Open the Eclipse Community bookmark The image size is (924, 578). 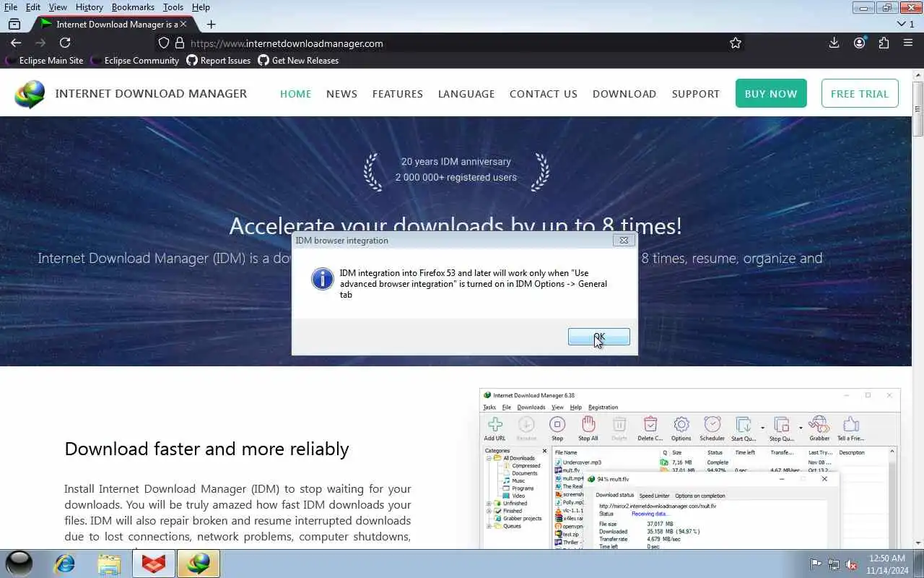click(x=134, y=61)
